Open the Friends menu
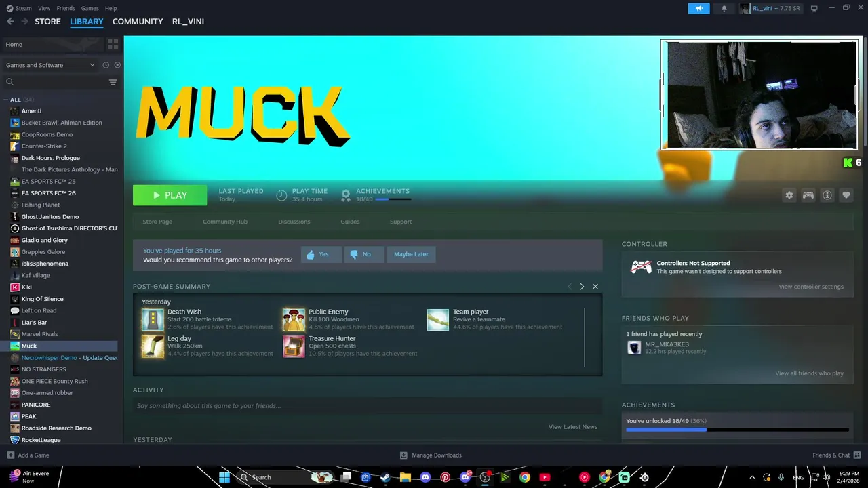The height and width of the screenshot is (488, 868). 66,8
